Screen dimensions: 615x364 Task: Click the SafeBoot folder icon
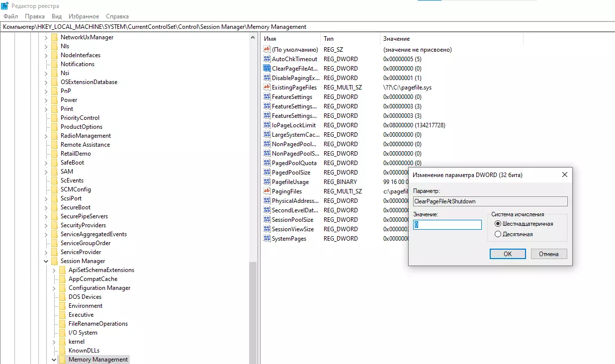tap(54, 163)
